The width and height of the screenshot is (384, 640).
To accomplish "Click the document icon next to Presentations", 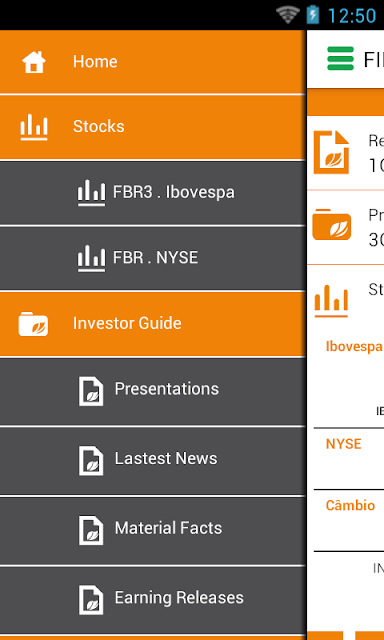I will [x=91, y=391].
